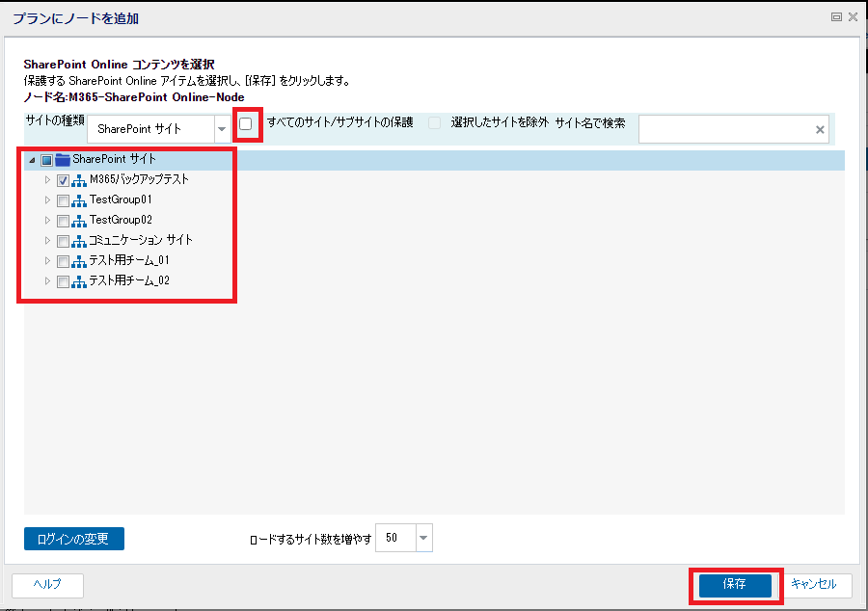Screen dimensions: 868x611
Task: Open the ロードするサイト数を増やす dropdown arrow
Action: pos(423,538)
